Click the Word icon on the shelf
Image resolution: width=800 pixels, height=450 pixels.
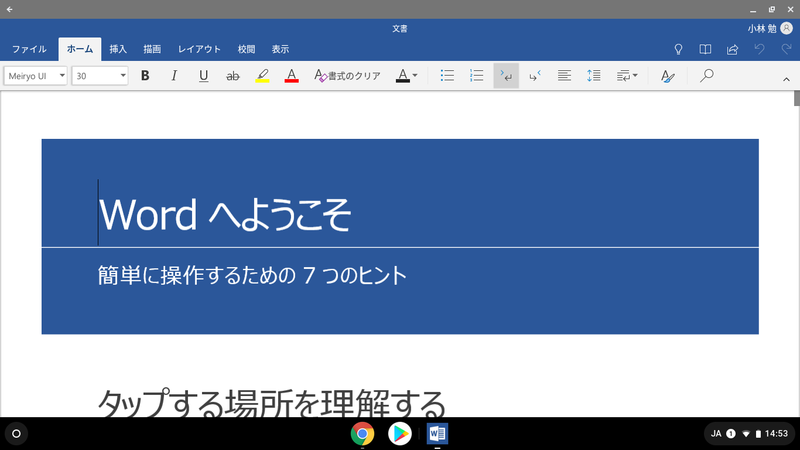pyautogui.click(x=437, y=434)
